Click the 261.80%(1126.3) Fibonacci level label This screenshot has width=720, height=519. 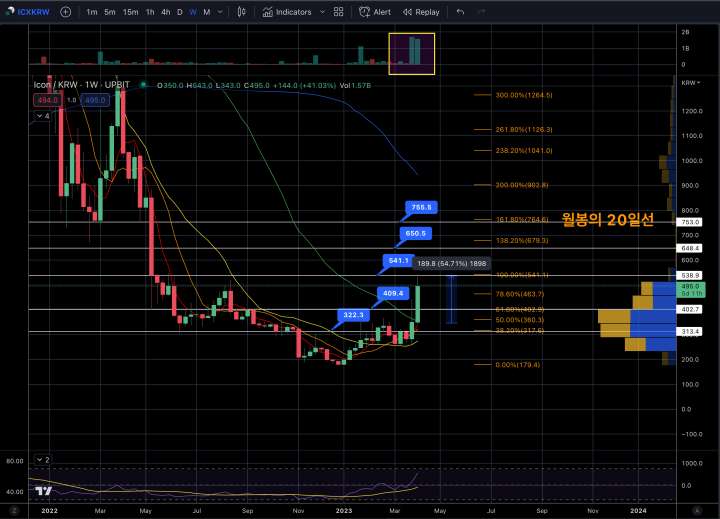pos(524,130)
